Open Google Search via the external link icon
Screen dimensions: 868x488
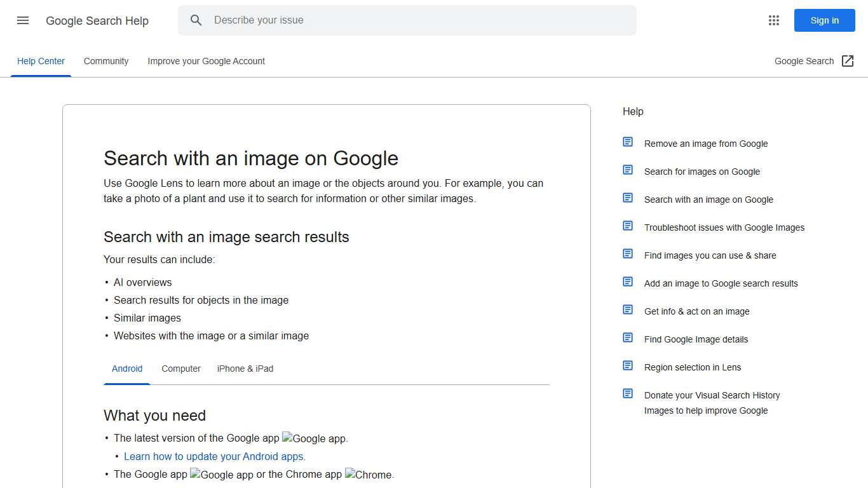[848, 60]
